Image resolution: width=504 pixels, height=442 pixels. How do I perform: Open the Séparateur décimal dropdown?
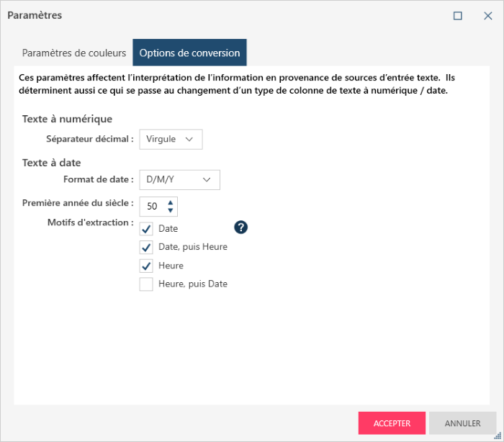coord(171,139)
